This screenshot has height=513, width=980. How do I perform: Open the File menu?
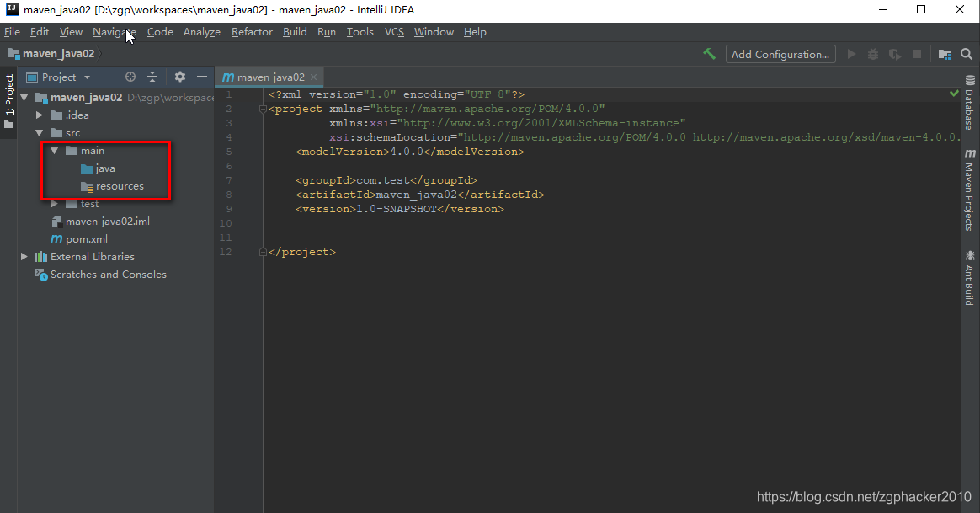point(12,32)
